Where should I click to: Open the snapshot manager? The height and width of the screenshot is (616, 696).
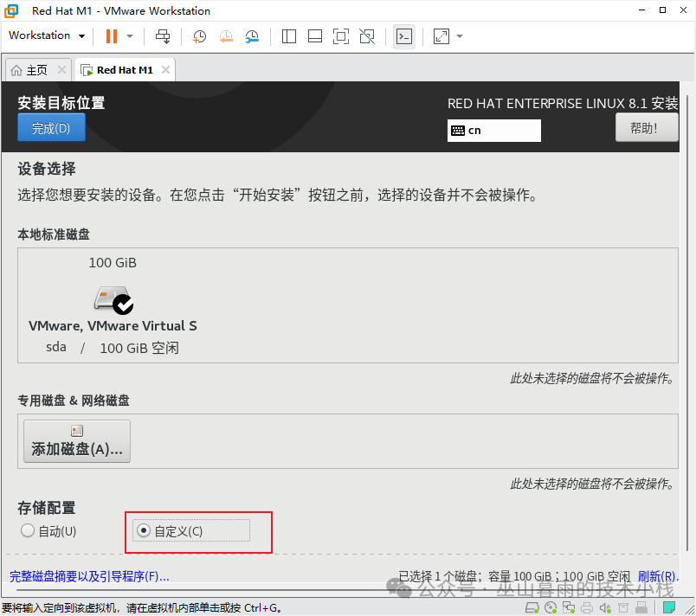[252, 35]
